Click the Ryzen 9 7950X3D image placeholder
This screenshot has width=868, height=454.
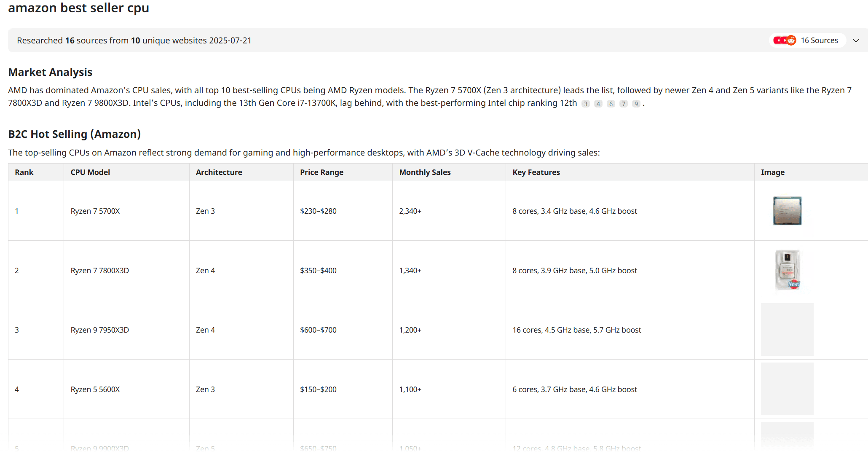click(787, 330)
